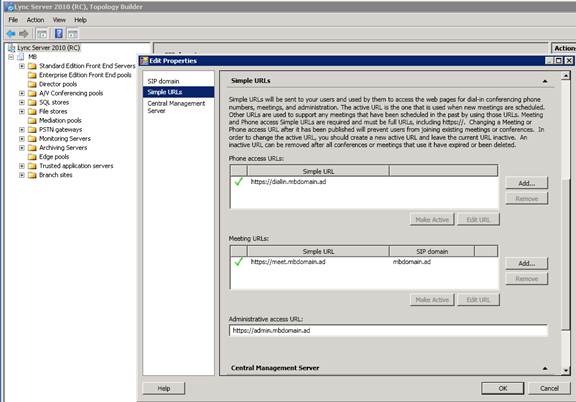Viewport: 576px width, 402px height.
Task: Click the show/hide action pane toolbar icon
Action: pyautogui.click(x=73, y=34)
